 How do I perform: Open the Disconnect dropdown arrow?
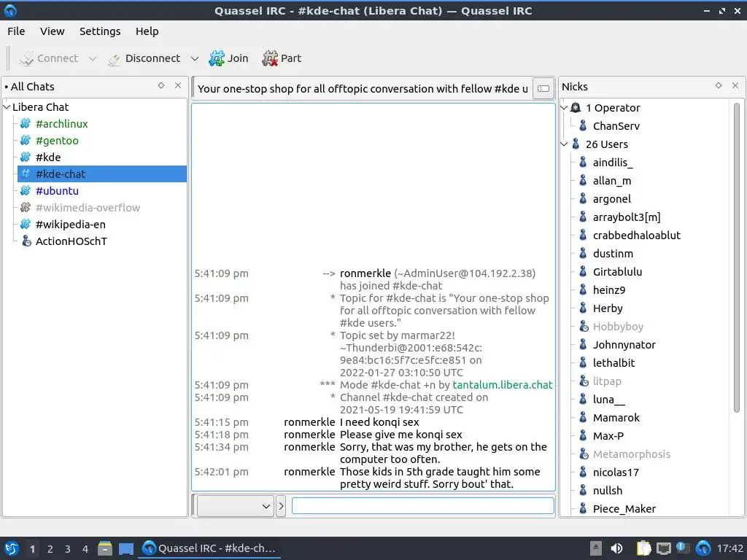(194, 58)
